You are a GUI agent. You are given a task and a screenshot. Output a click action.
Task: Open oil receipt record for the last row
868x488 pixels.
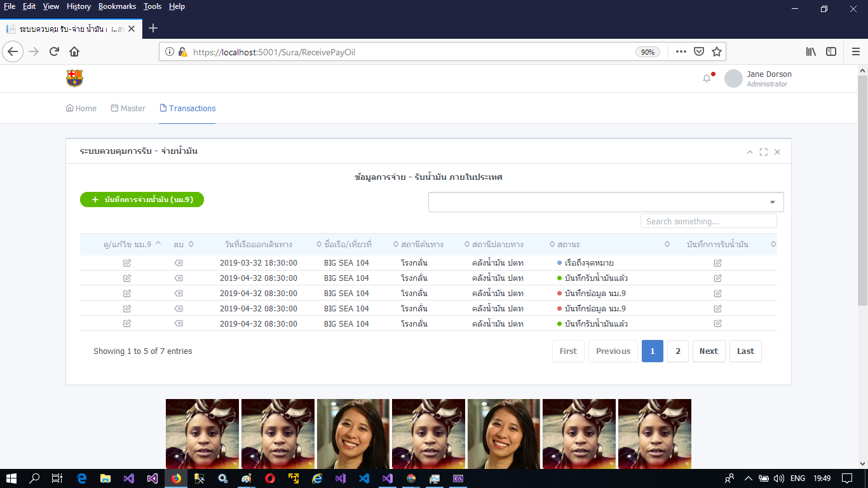pyautogui.click(x=717, y=323)
